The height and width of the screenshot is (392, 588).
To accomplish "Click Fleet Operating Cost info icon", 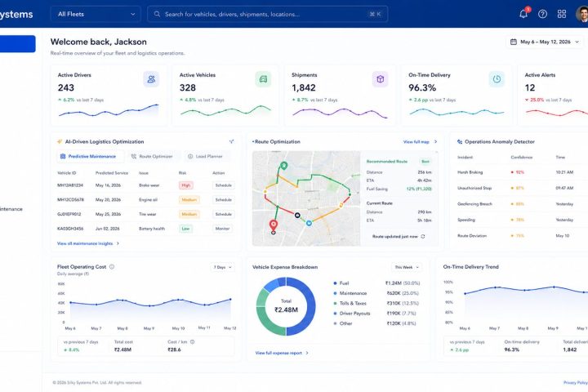I will click(x=112, y=267).
